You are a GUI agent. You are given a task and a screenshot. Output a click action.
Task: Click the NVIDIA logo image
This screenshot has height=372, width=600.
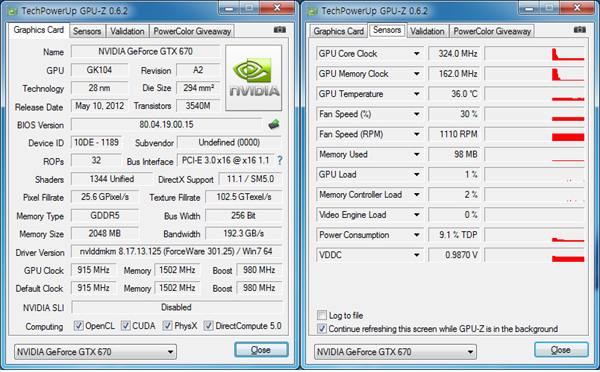(x=254, y=78)
